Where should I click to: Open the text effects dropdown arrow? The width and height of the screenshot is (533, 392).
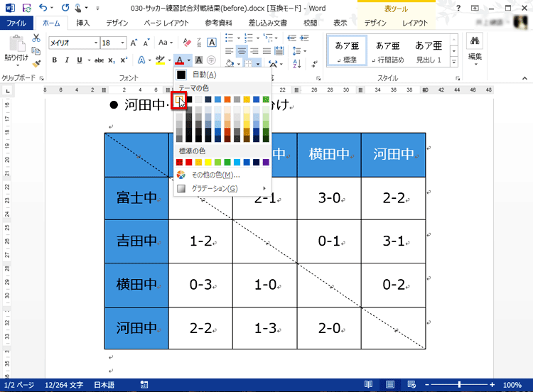tap(149, 60)
